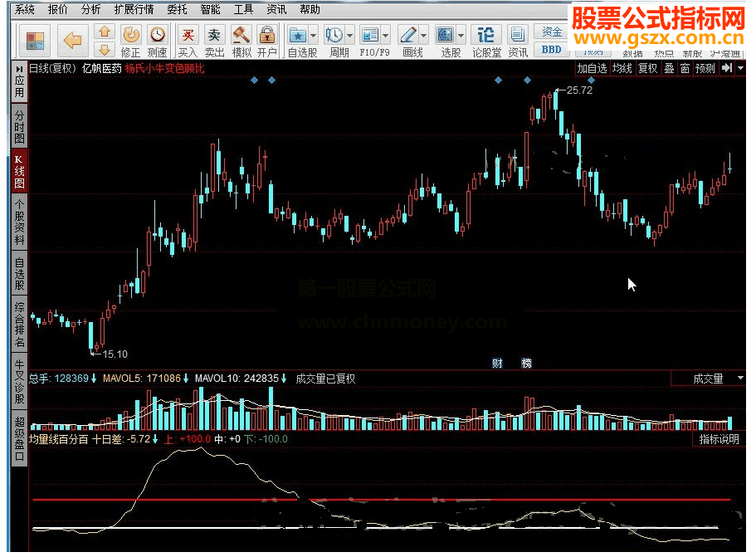Click the 均量线百分百 indicator label
Viewport: 756px width, 557px height.
pyautogui.click(x=58, y=439)
